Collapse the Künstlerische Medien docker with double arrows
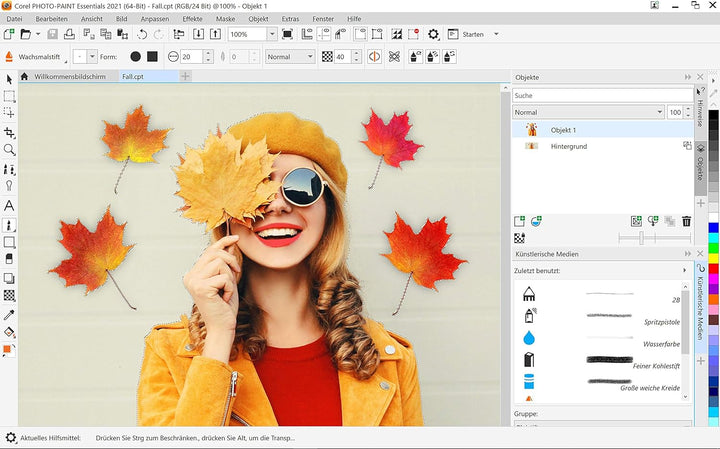Image resolution: width=720 pixels, height=449 pixels. tap(687, 253)
